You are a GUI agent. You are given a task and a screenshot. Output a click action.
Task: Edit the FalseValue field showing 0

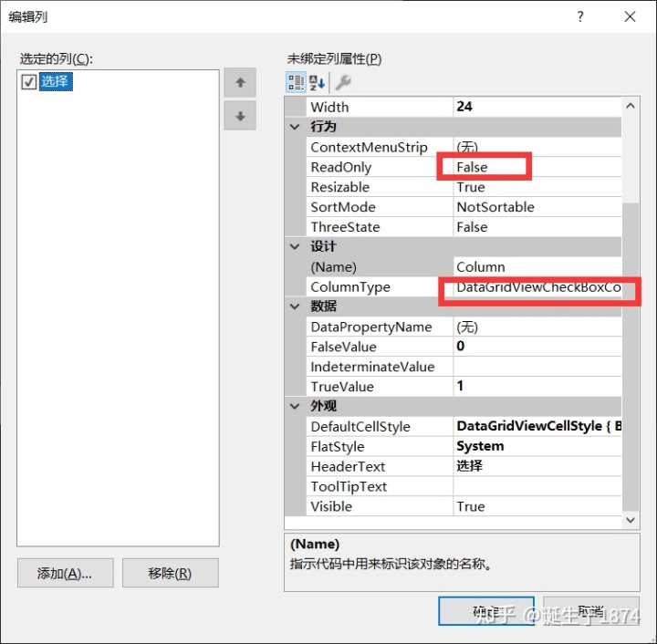coord(537,347)
